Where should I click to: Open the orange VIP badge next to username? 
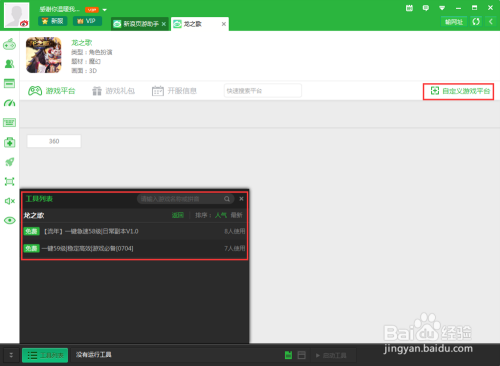pos(92,10)
